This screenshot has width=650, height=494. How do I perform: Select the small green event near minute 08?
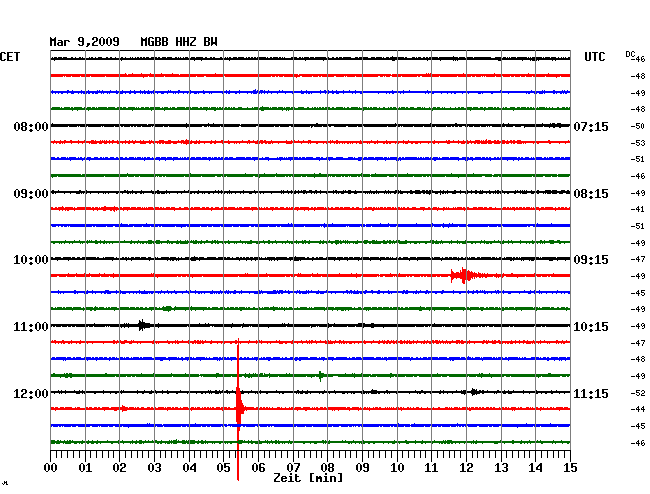(x=320, y=375)
